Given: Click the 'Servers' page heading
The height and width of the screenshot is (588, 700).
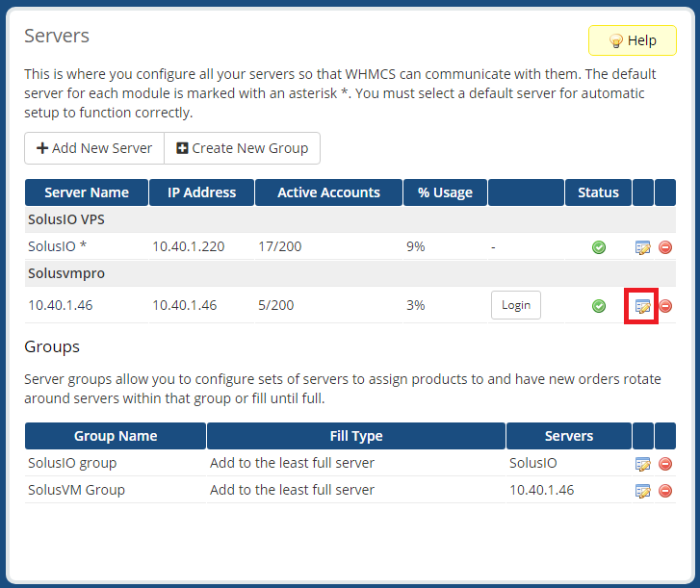Looking at the screenshot, I should coord(57,36).
